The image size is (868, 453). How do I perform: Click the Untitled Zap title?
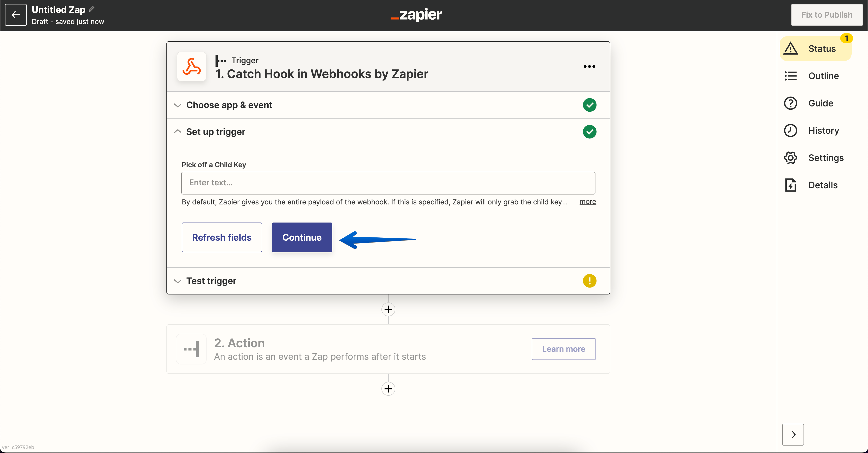(x=59, y=10)
